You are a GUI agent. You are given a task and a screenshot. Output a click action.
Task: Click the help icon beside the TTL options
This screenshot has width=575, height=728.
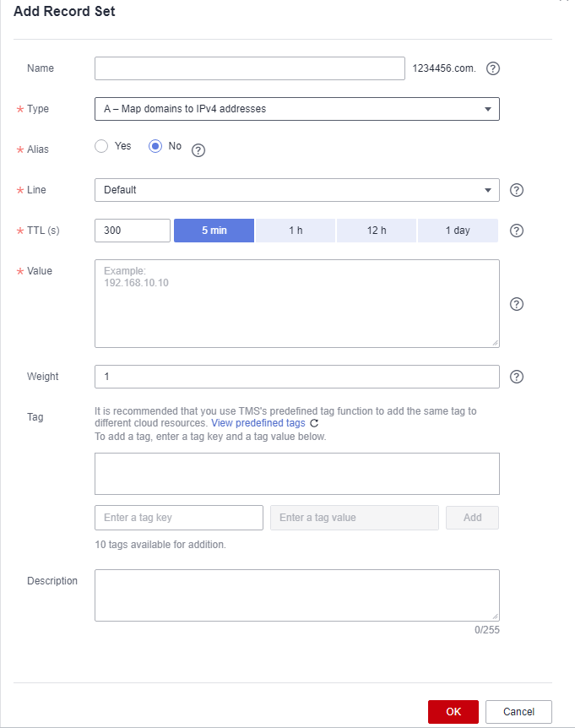tap(518, 231)
